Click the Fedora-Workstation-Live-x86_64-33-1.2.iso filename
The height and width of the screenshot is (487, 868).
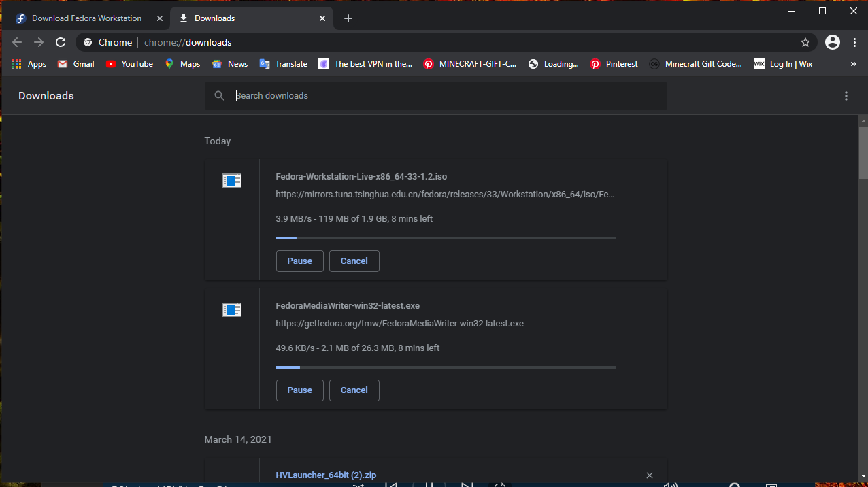coord(361,176)
